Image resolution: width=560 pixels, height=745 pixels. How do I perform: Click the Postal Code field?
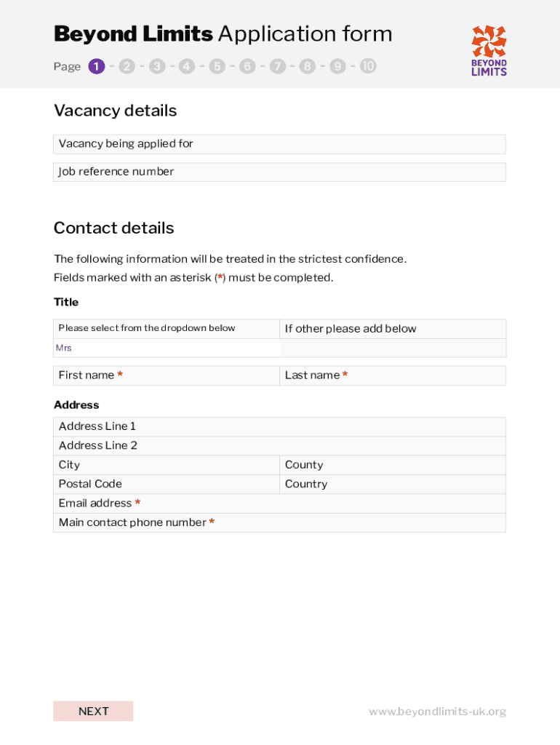[x=167, y=484]
